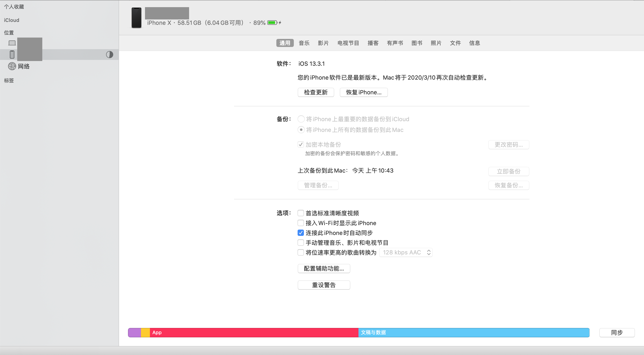Click the red App segment of storage bar
644x355 pixels.
254,332
